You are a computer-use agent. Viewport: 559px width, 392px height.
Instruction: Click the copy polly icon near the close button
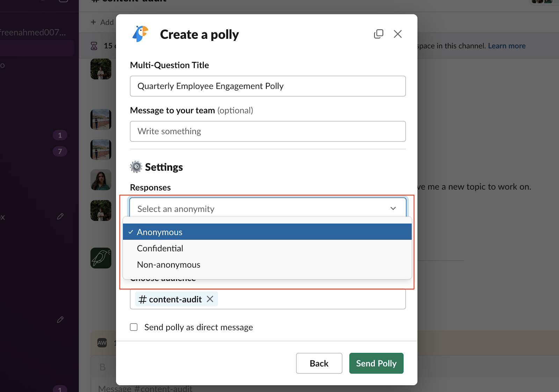(x=379, y=34)
